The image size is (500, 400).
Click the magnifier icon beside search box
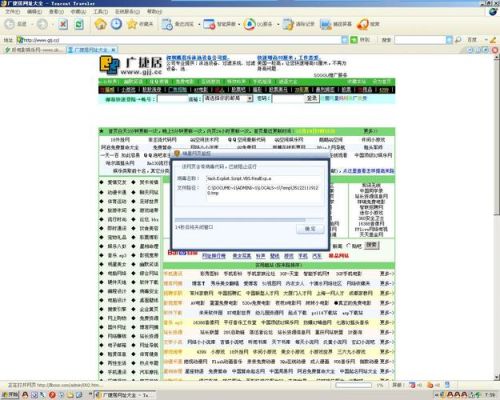[458, 40]
